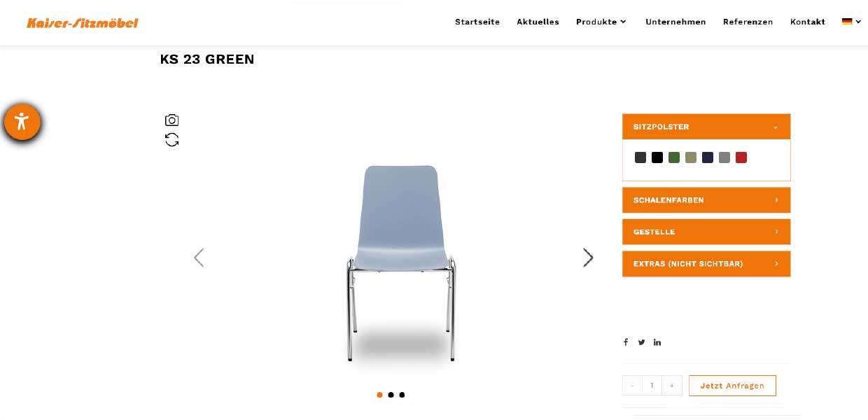The image size is (868, 420).
Task: Click the camera screenshot icon
Action: click(x=171, y=120)
